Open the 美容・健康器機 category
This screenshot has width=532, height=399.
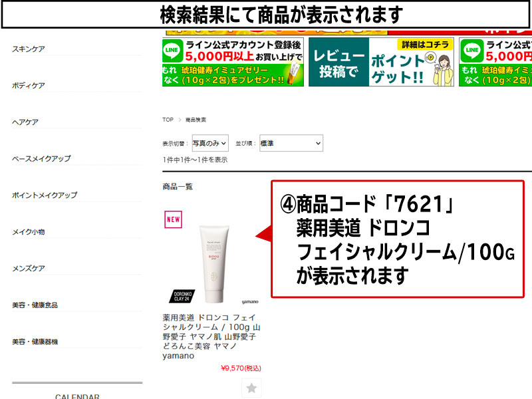[x=35, y=342]
